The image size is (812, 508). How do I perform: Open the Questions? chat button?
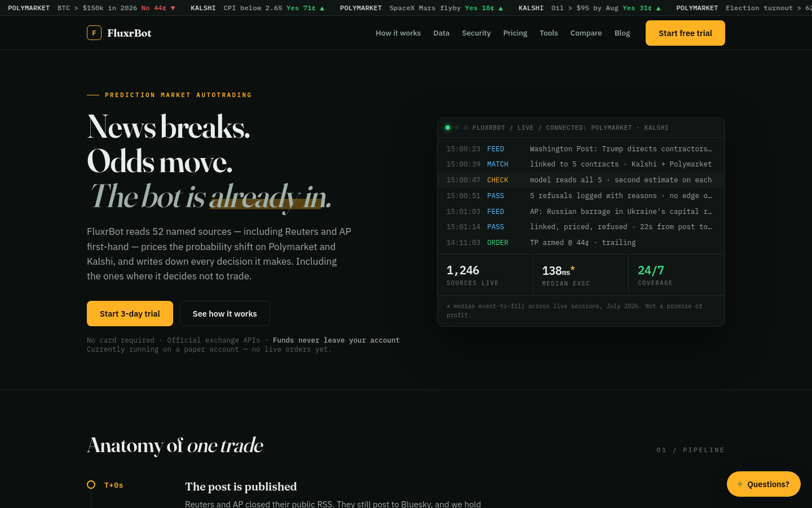point(764,484)
